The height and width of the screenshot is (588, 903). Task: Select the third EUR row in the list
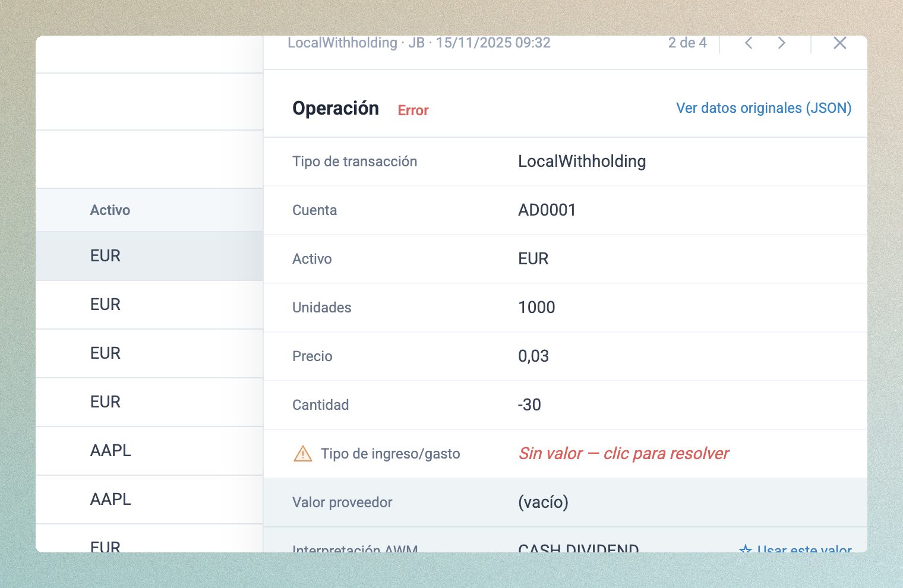coord(106,353)
